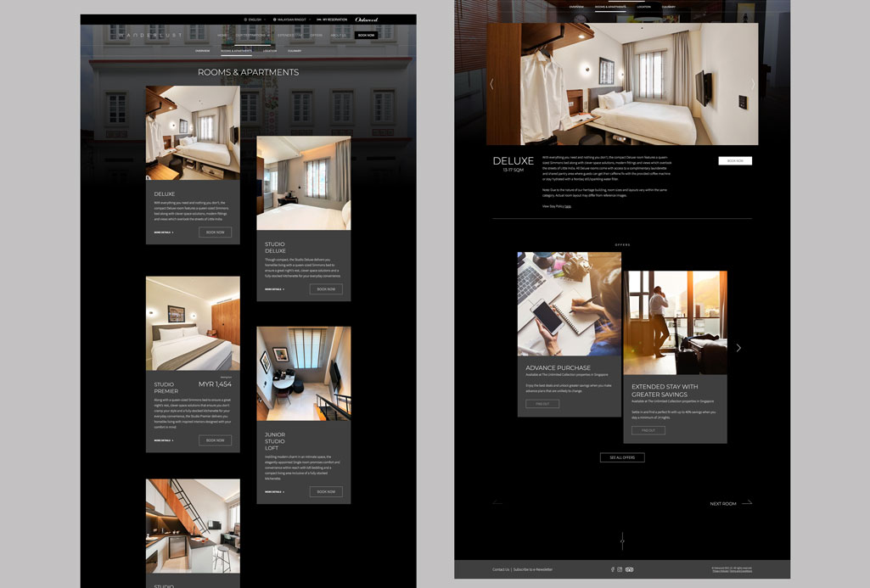The image size is (870, 588).
Task: Advance to next photo in Deluxe gallery
Action: coord(752,84)
